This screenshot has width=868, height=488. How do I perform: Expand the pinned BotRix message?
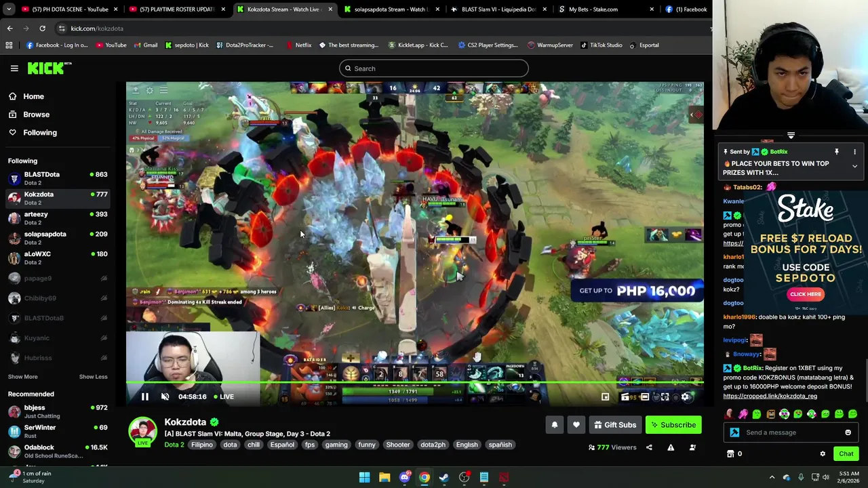854,166
